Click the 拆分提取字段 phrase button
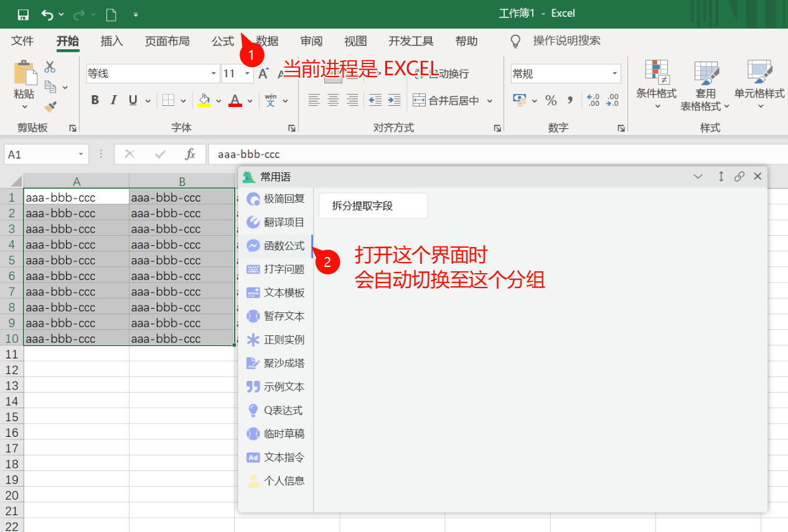 click(373, 206)
